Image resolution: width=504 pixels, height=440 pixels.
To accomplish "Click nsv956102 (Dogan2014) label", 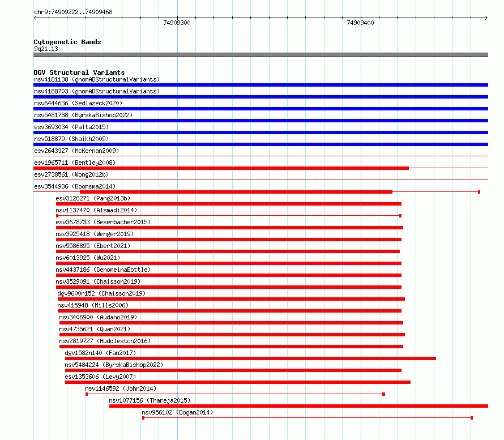I will tap(177, 412).
